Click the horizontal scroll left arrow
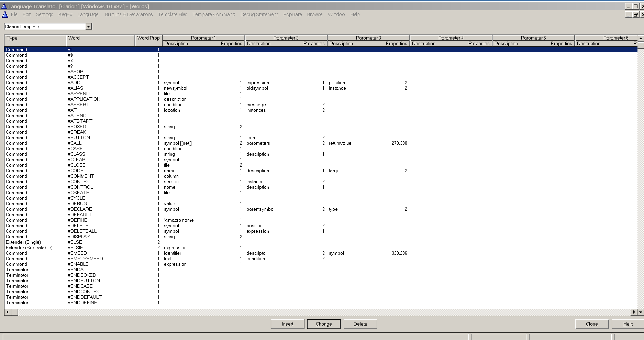Image resolution: width=644 pixels, height=340 pixels. click(x=8, y=312)
